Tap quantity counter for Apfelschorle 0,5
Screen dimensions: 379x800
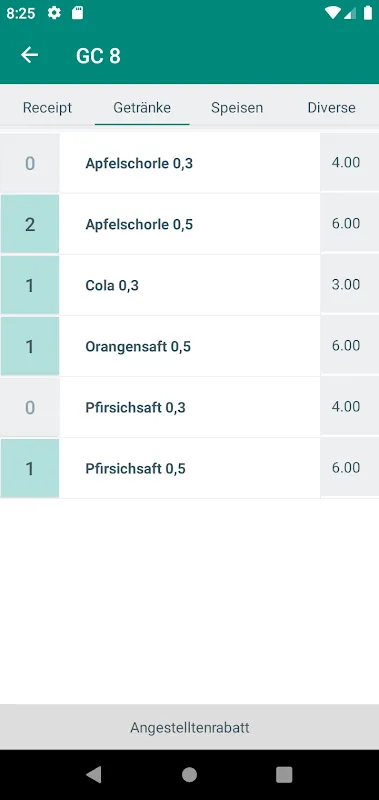pos(30,224)
